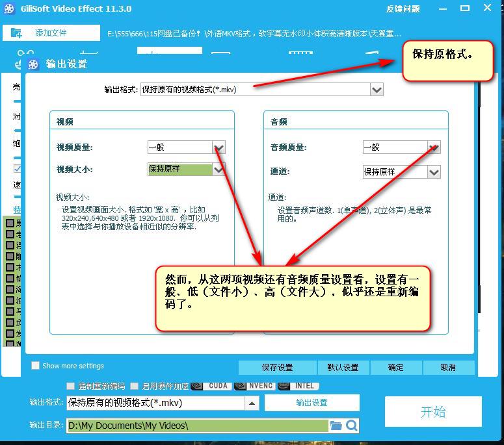
Task: Click the GiliSoft Video Effect app logo
Action: tap(9, 8)
